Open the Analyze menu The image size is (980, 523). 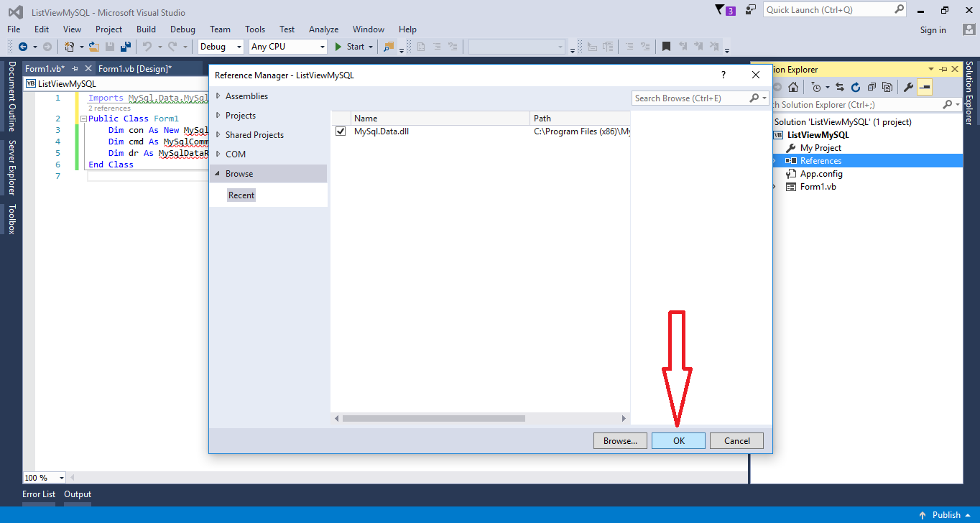click(x=323, y=29)
